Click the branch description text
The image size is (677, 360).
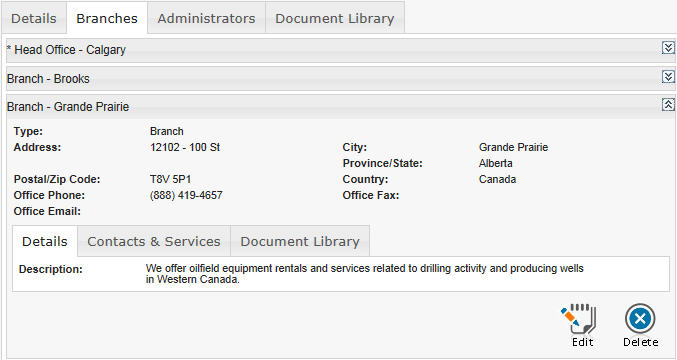point(364,274)
